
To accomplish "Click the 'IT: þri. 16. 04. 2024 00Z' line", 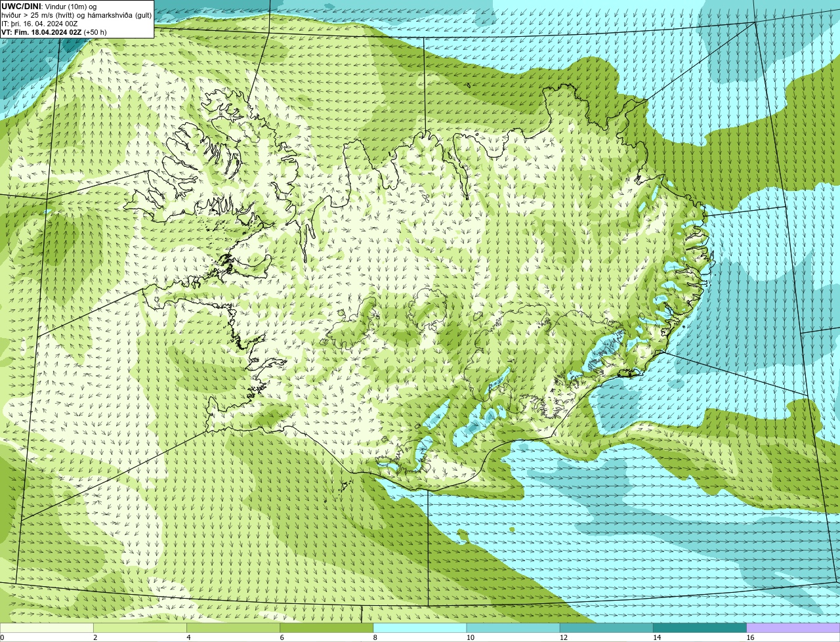I will coord(39,24).
